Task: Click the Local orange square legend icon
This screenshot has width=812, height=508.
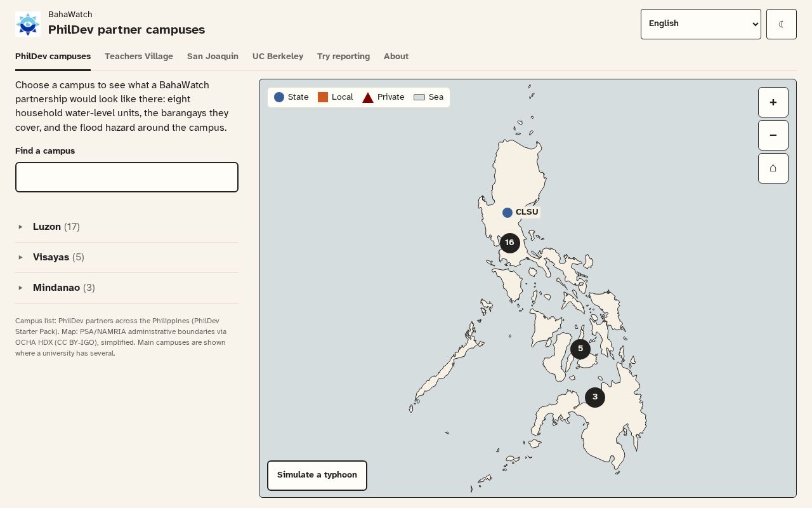Action: tap(323, 97)
